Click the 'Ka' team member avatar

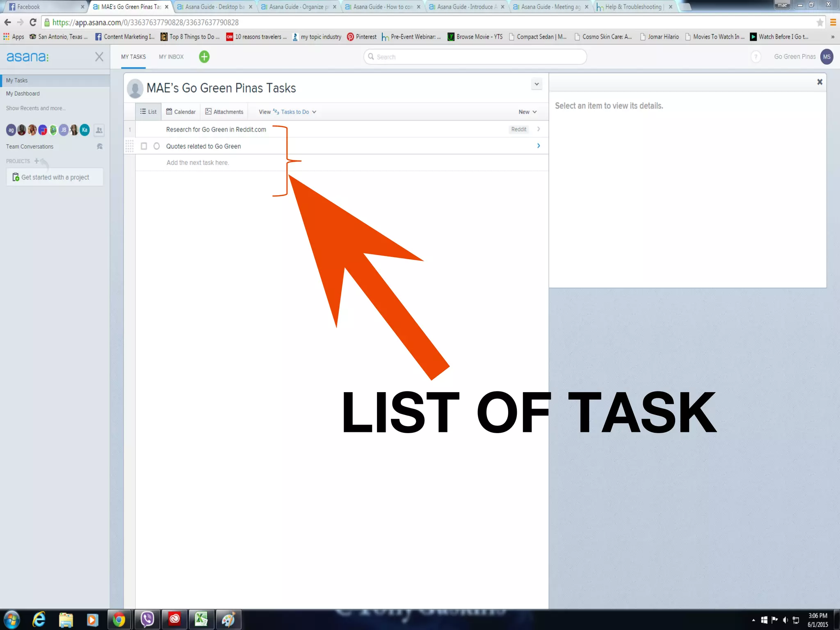pyautogui.click(x=84, y=130)
